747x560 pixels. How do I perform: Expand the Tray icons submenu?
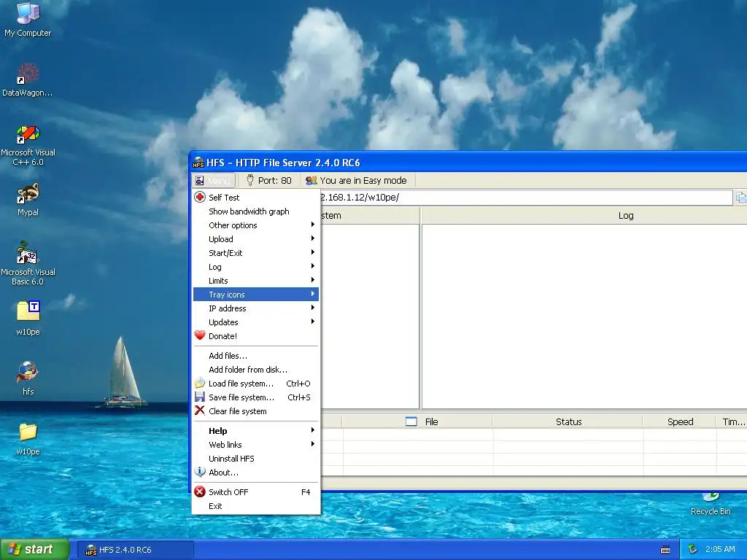[x=256, y=295]
